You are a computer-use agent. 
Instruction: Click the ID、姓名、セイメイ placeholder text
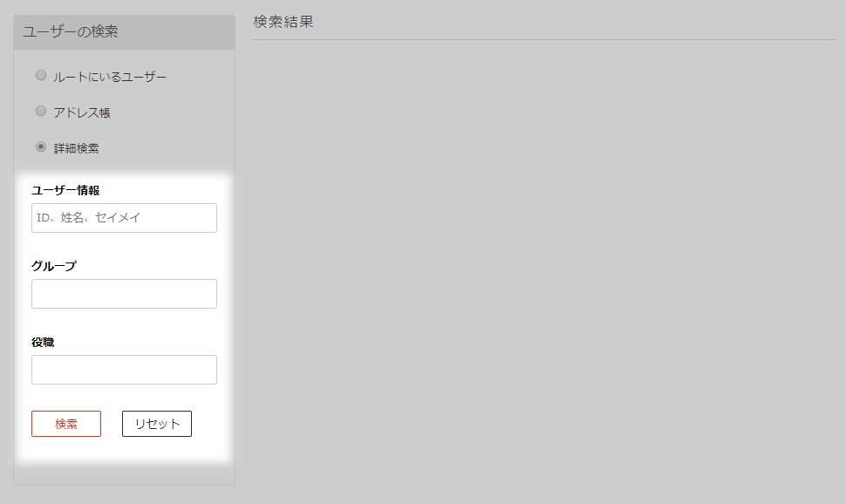[x=88, y=218]
